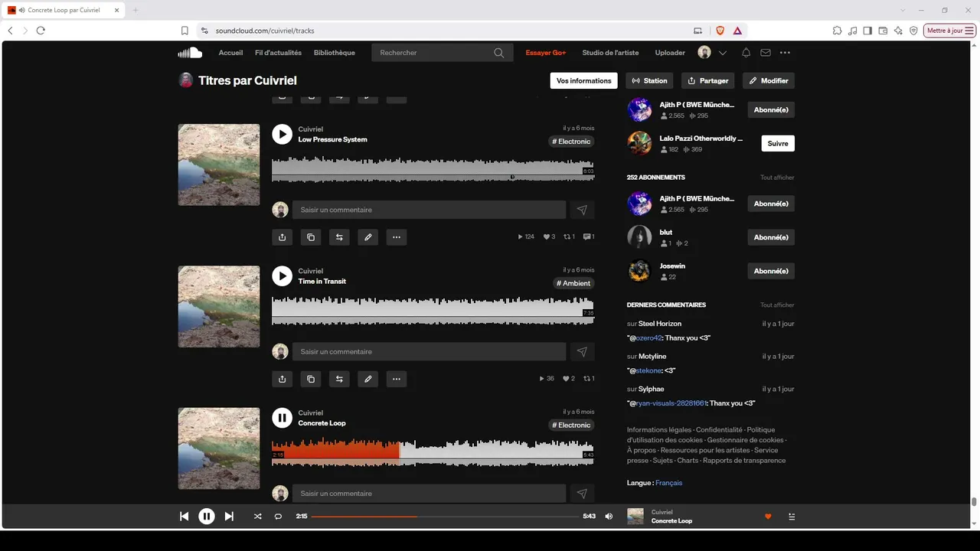The image size is (980, 551).
Task: Click the Vos informations button
Action: [x=584, y=80]
